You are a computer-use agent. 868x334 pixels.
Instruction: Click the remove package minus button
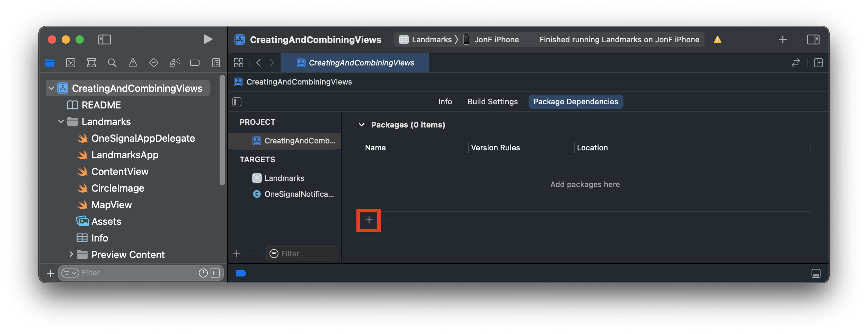point(387,220)
